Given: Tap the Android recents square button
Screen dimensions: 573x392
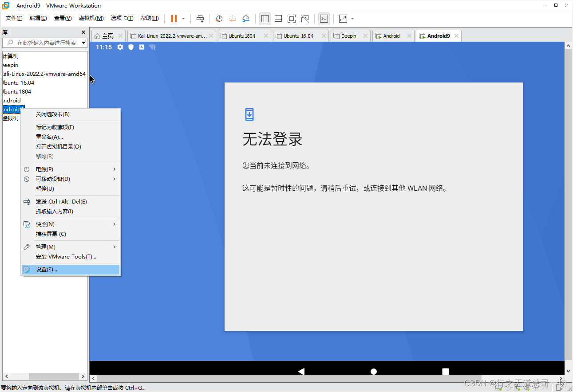Looking at the screenshot, I should pos(446,372).
